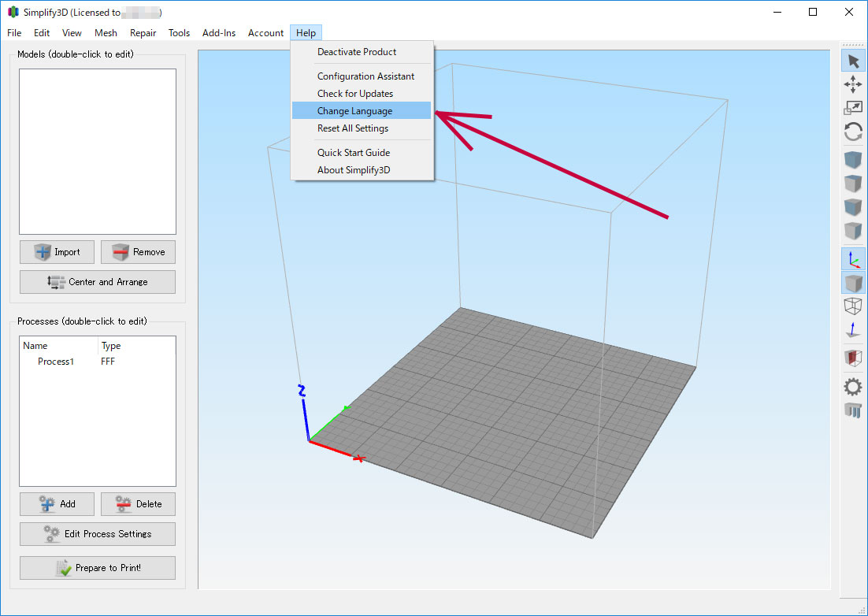
Task: Choose Change Language from Help menu
Action: pos(354,111)
